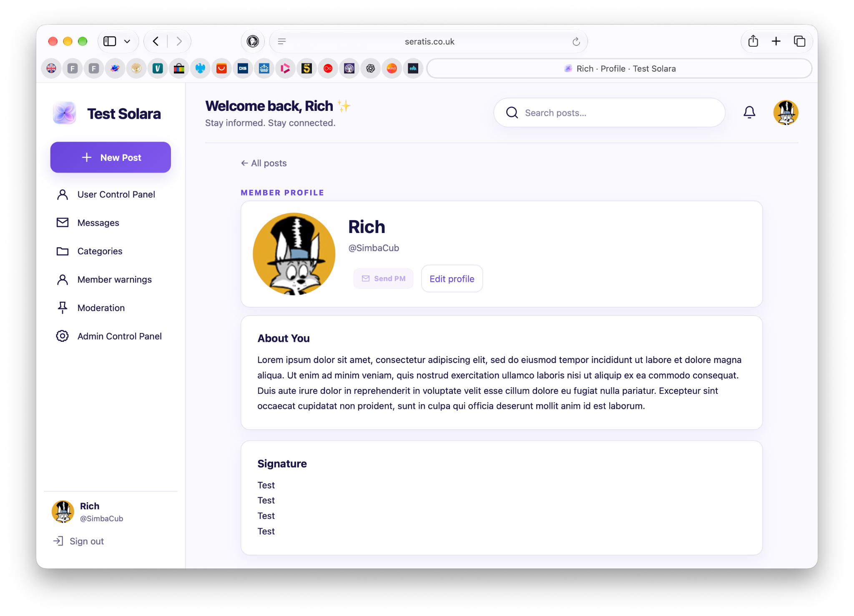
Task: Open the DIS pinned tab
Action: 243,68
